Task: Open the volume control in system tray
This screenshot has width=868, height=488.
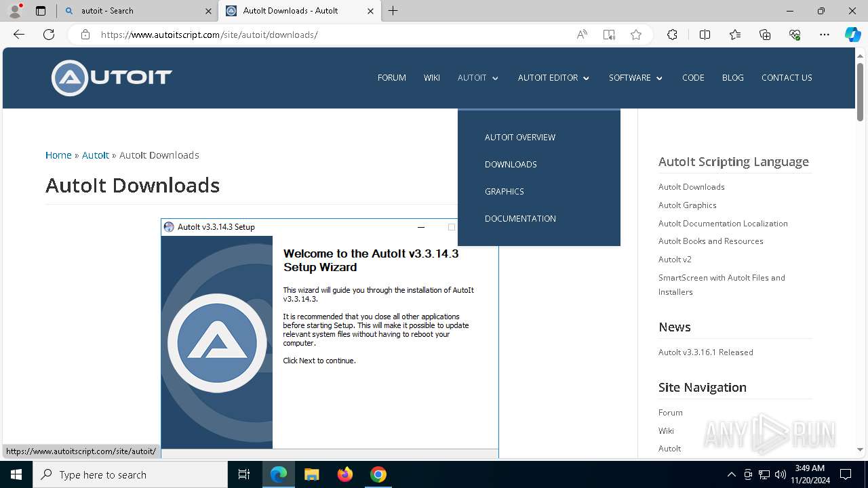Action: [x=780, y=474]
